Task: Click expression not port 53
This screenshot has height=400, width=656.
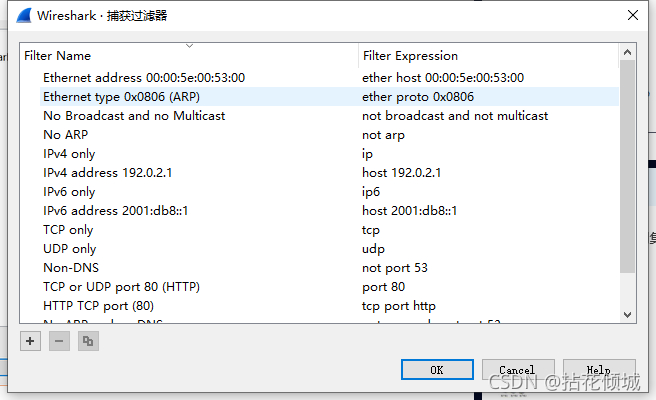Action: coord(395,268)
